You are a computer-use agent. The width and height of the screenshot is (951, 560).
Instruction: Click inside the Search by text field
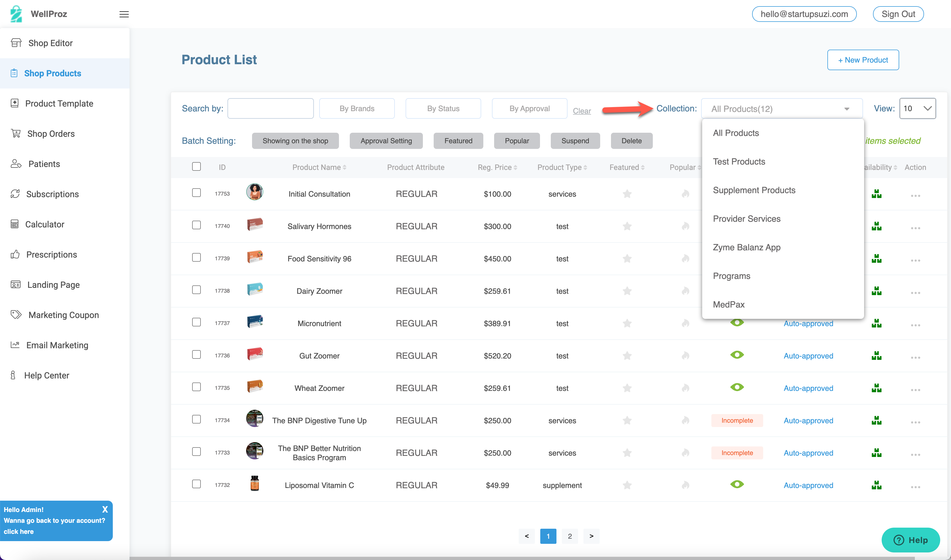click(x=270, y=109)
